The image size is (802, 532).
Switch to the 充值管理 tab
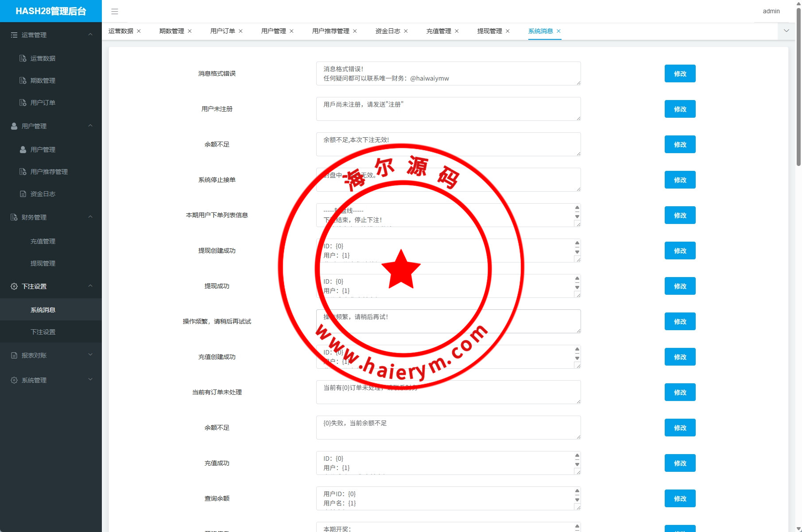(x=438, y=31)
